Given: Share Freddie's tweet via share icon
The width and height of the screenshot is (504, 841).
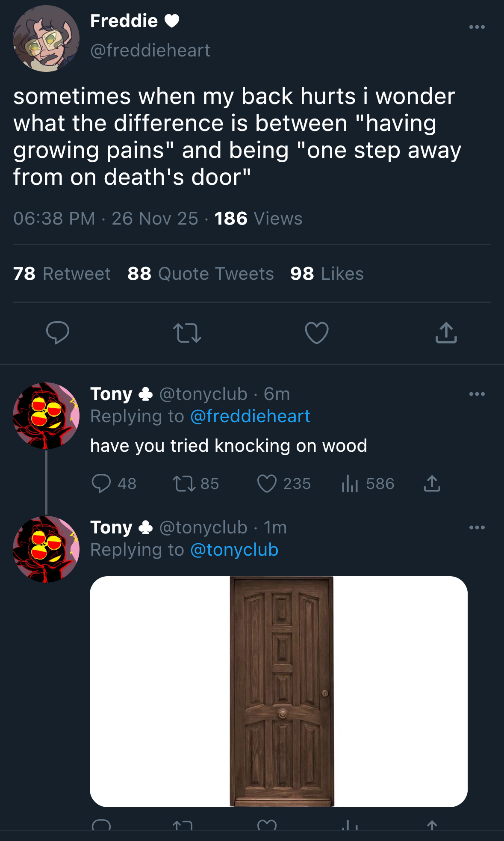Looking at the screenshot, I should pos(446,333).
